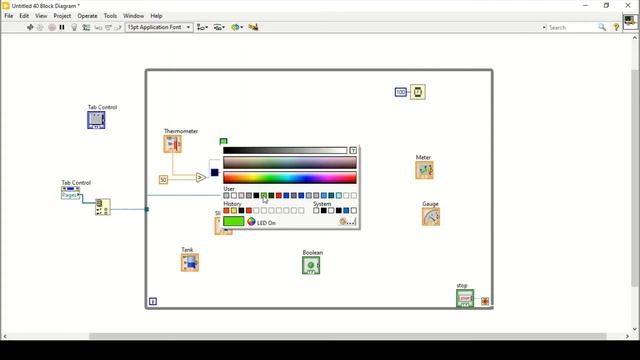
Task: Open the 15pt Application Font dropdown
Action: (x=159, y=27)
